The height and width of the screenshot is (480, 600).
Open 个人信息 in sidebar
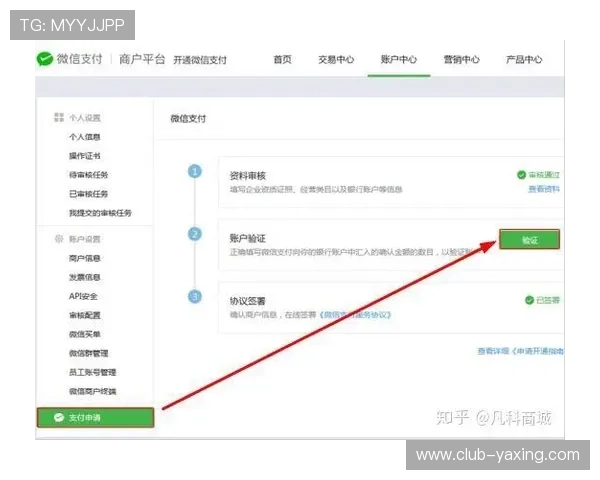click(x=85, y=137)
